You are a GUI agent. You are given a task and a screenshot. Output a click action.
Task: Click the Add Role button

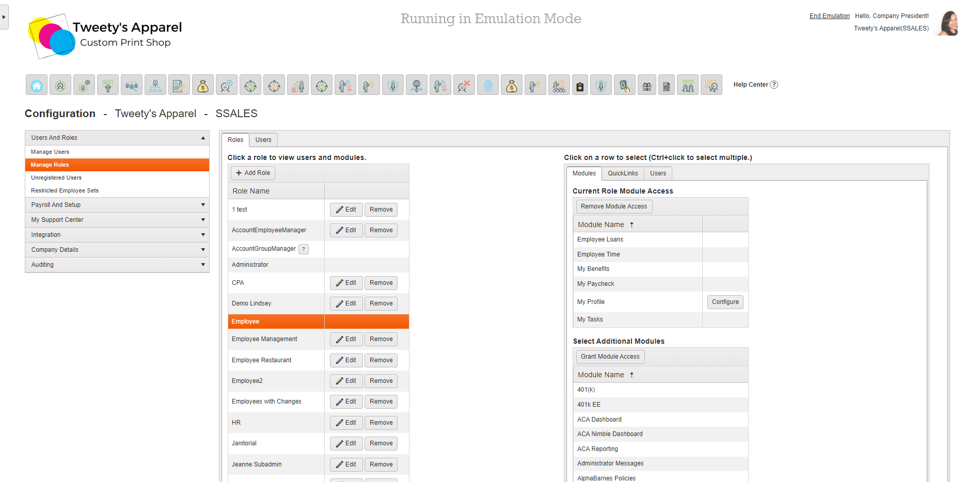(x=253, y=173)
